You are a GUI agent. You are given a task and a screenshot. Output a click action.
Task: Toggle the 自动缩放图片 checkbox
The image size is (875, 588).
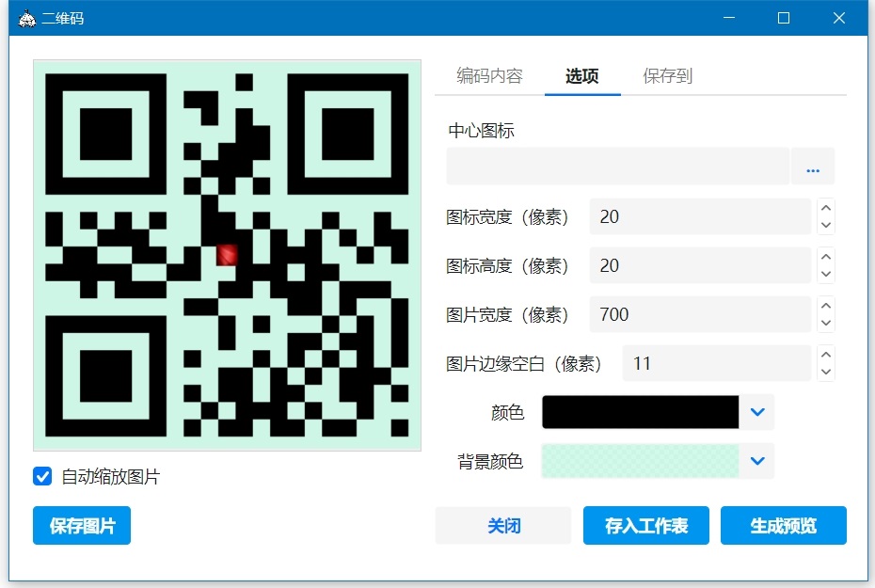coord(42,476)
